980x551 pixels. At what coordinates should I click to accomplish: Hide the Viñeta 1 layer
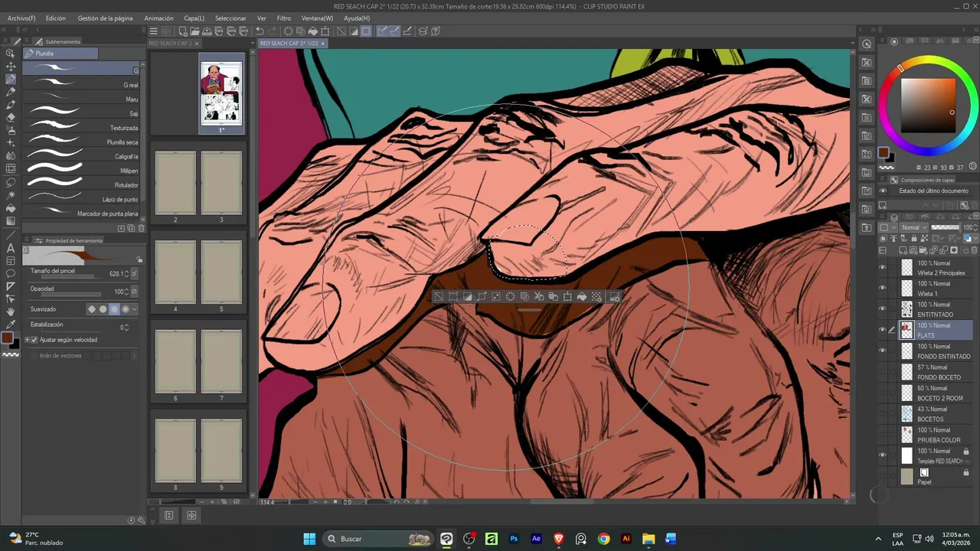(x=882, y=288)
